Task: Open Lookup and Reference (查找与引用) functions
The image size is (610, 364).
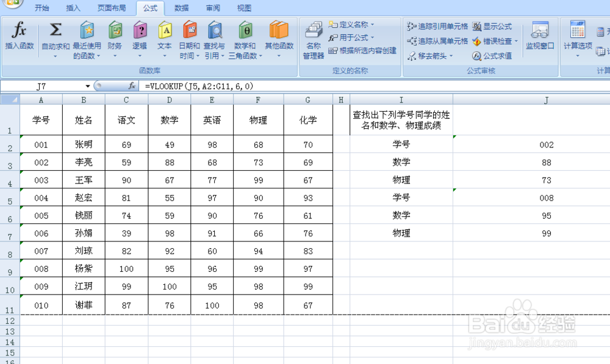Action: point(214,40)
